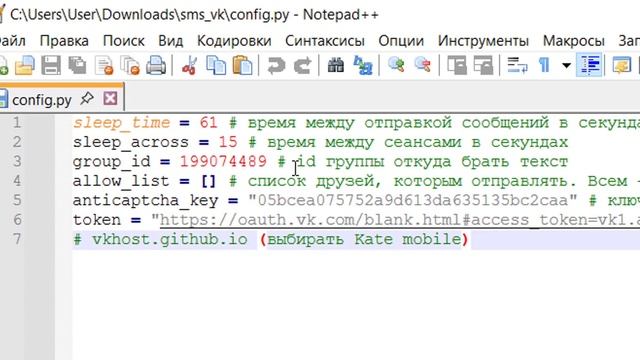Click the Print toolbar icon
The height and width of the screenshot is (360, 640).
(156, 65)
